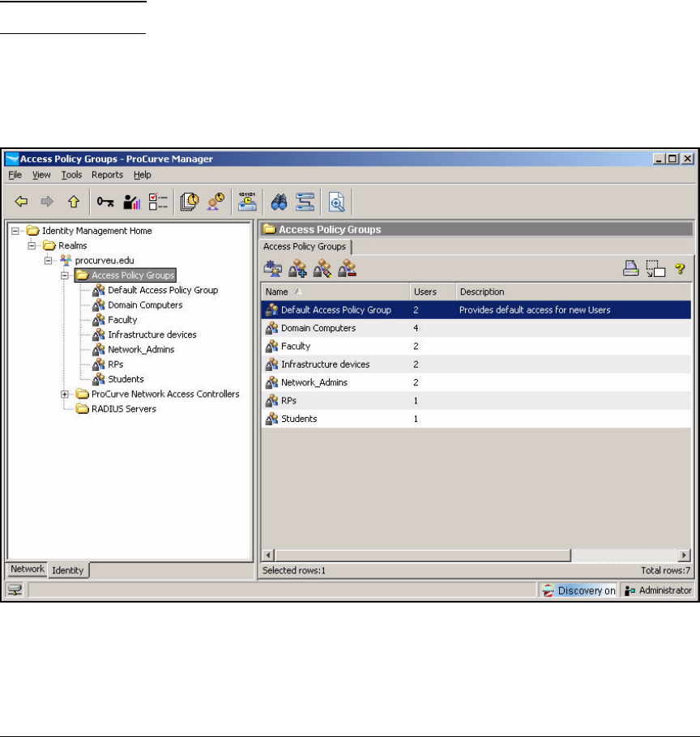Select Infrastructure devices in the tree
Screen dimensions: 700x737
click(x=152, y=334)
